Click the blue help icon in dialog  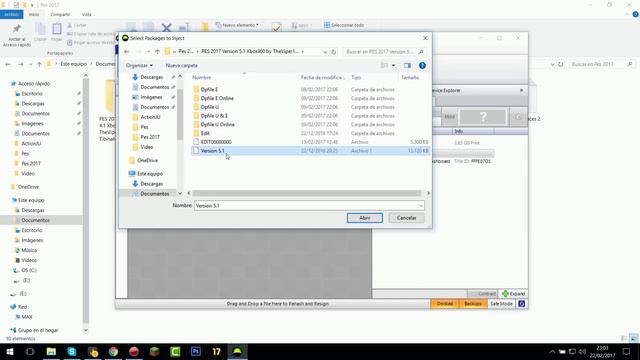tap(422, 65)
